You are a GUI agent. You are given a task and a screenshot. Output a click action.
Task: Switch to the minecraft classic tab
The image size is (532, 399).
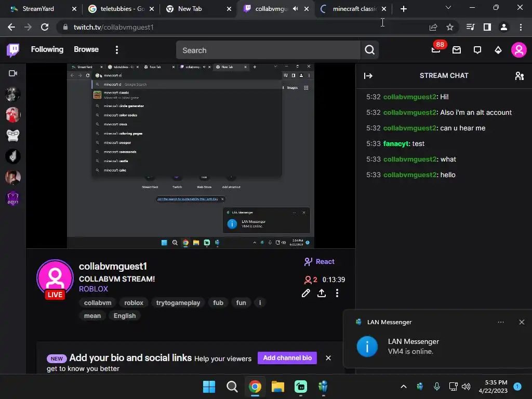[354, 9]
